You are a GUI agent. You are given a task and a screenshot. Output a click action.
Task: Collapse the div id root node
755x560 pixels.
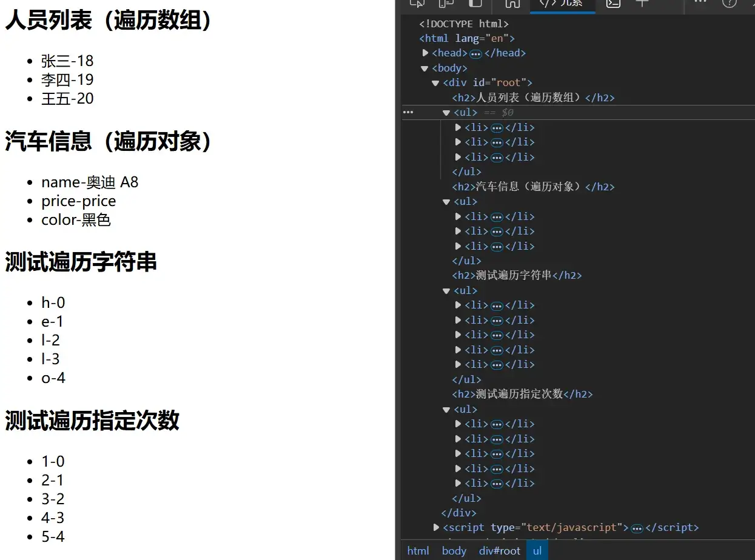point(435,83)
